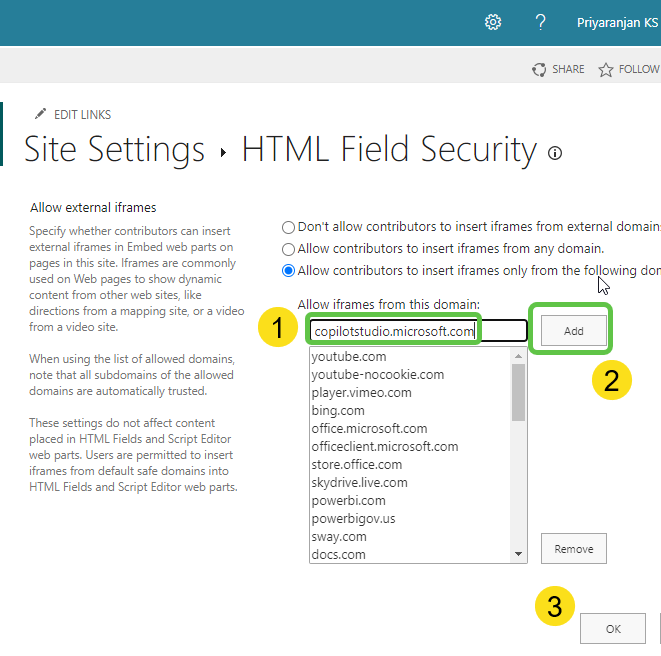Click the Edit Links pencil icon
The width and height of the screenshot is (661, 656).
(x=40, y=114)
